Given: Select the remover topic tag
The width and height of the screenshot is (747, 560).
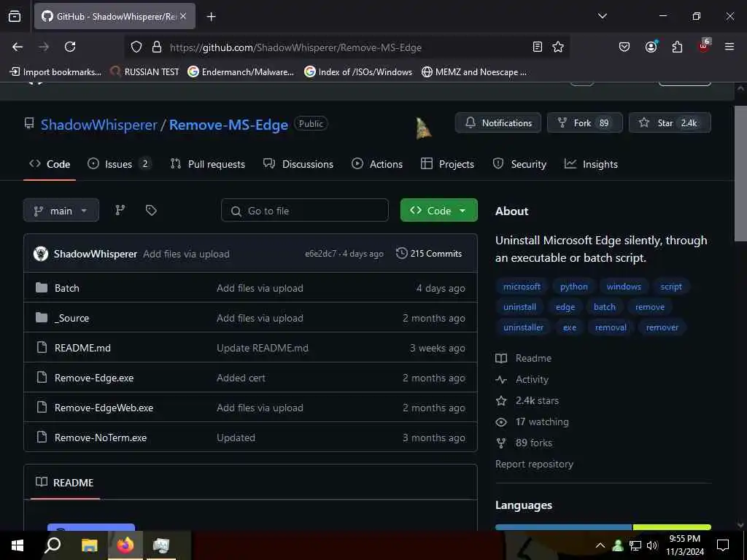Looking at the screenshot, I should [x=662, y=327].
